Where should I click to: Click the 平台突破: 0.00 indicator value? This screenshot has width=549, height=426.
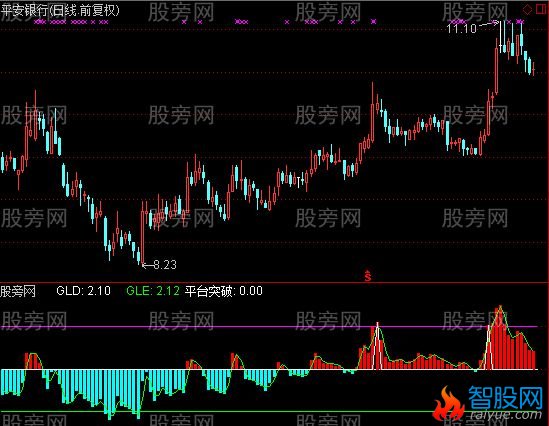(x=223, y=291)
